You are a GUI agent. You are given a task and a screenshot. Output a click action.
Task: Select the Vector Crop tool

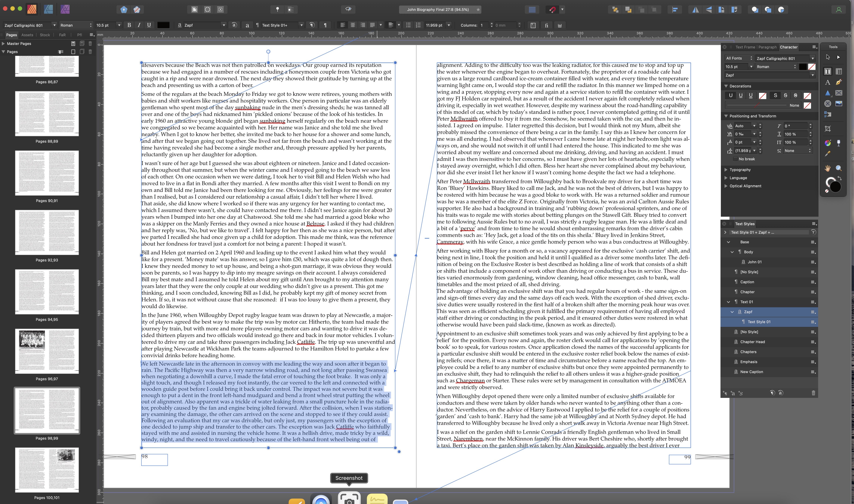(828, 129)
